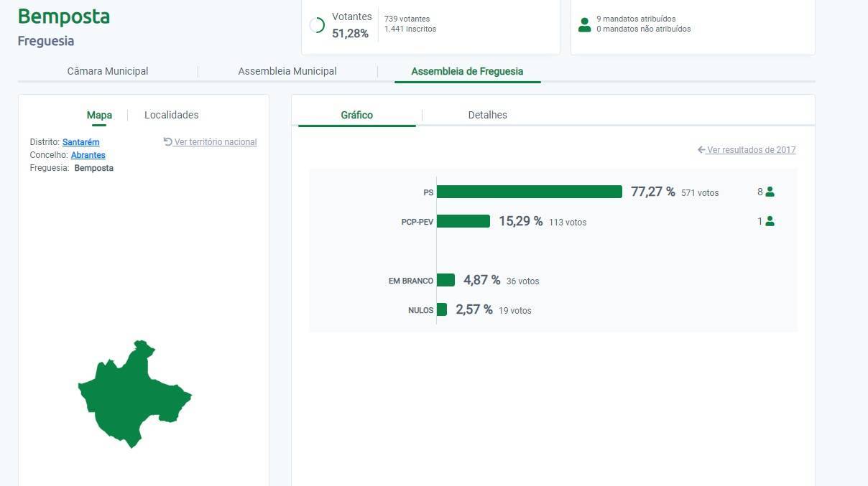The width and height of the screenshot is (868, 486).
Task: Click the undo arrow icon beside Ver território nacional
Action: 168,142
